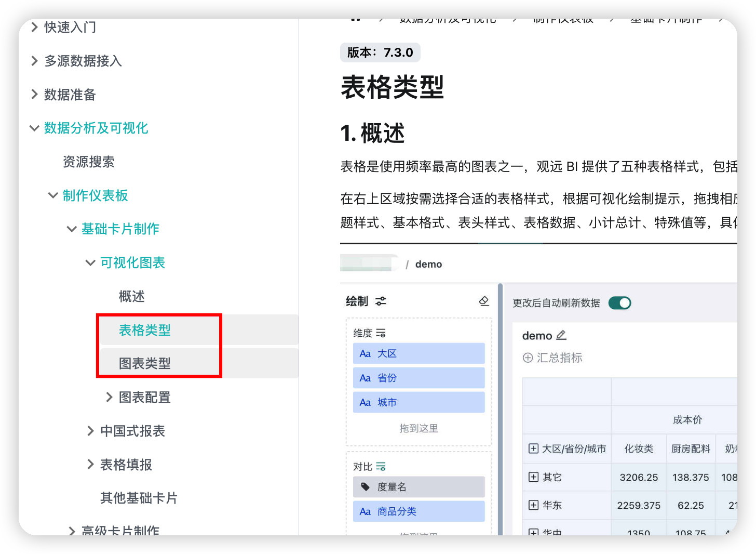The height and width of the screenshot is (554, 756).
Task: Open the sliders settings icon beside 绘制
Action: pyautogui.click(x=381, y=301)
